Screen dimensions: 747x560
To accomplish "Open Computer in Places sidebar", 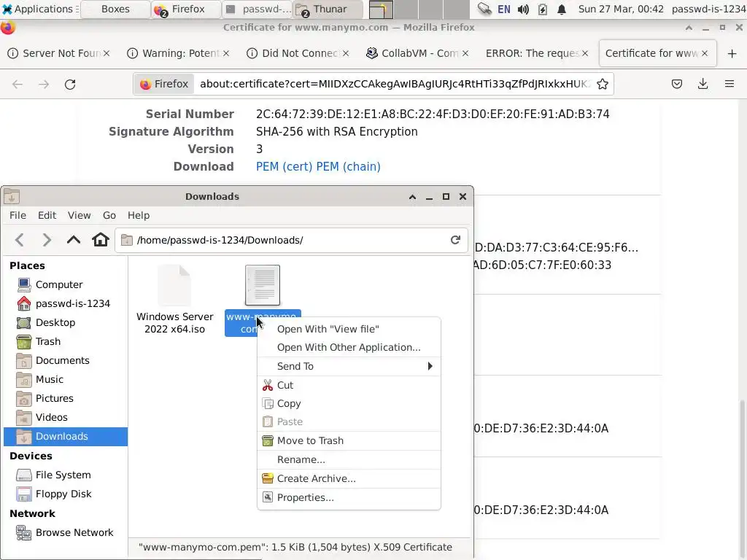I will [x=65, y=285].
